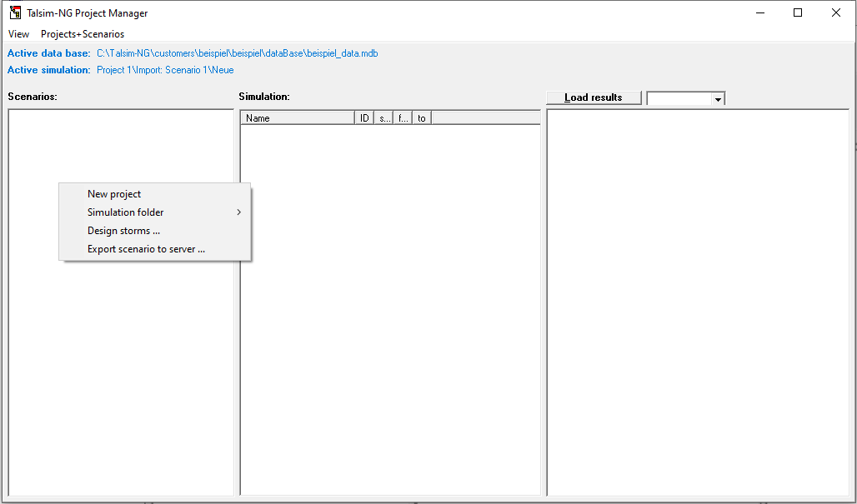Select Export scenario to server... entry
The width and height of the screenshot is (857, 504).
click(146, 249)
